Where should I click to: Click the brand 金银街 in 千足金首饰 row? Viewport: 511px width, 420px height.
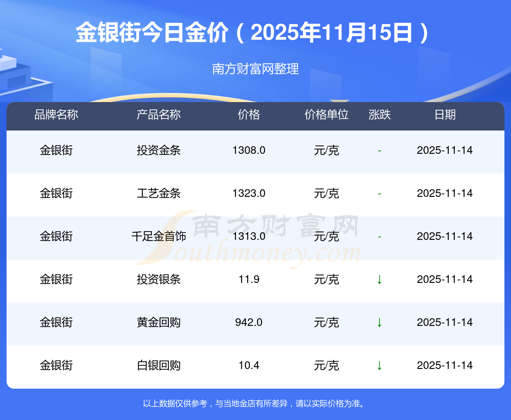56,236
